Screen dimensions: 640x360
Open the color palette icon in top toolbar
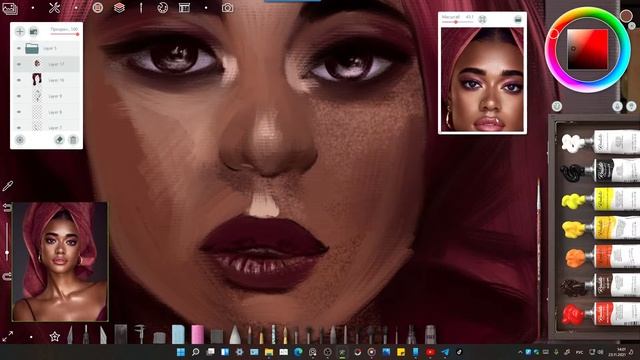162,8
